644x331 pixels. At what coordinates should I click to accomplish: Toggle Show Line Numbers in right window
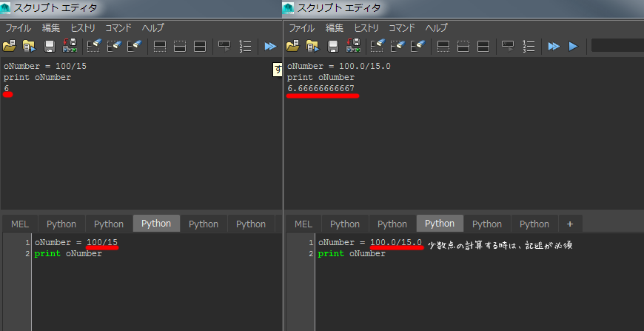[529, 46]
